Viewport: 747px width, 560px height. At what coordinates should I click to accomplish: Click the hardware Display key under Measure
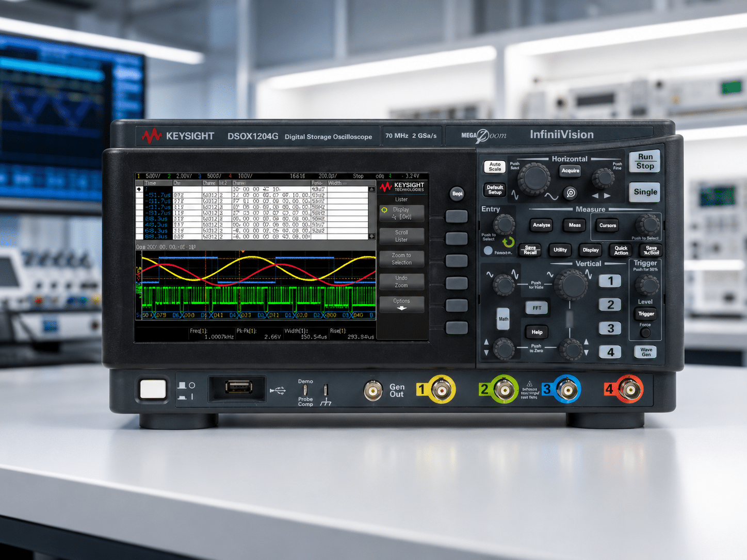pos(591,250)
